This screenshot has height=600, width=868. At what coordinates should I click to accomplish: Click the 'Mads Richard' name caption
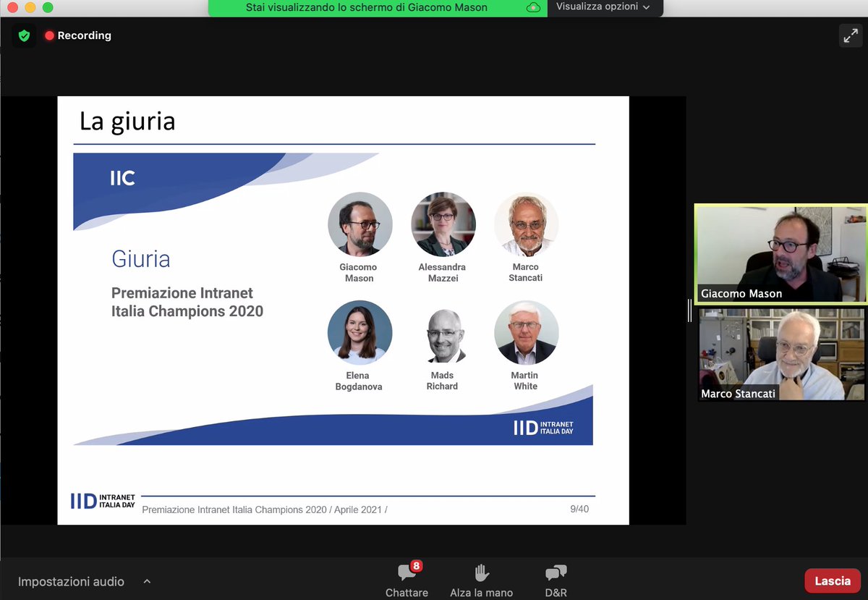(442, 381)
